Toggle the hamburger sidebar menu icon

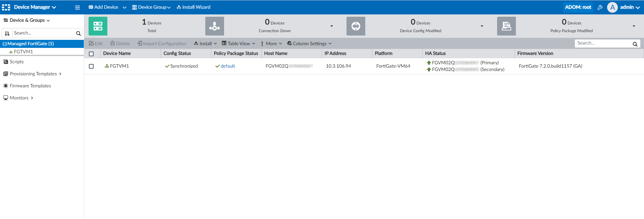pyautogui.click(x=77, y=7)
